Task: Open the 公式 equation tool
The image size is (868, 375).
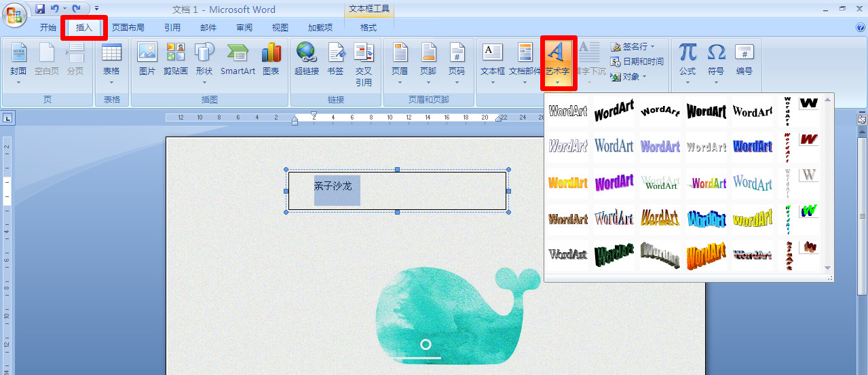Action: [x=687, y=58]
